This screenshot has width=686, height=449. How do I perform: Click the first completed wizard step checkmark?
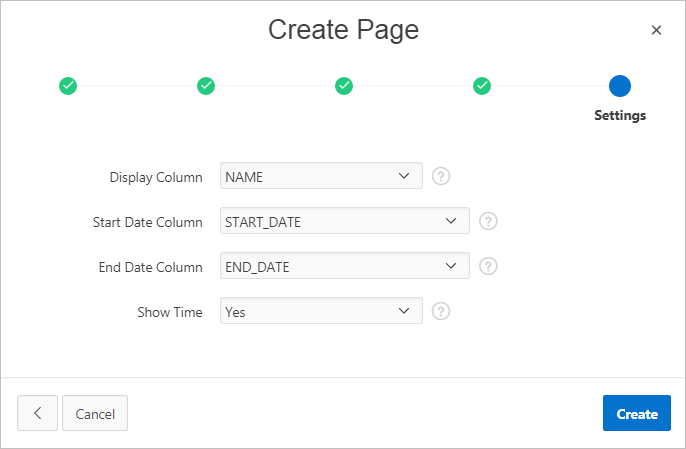coord(68,86)
